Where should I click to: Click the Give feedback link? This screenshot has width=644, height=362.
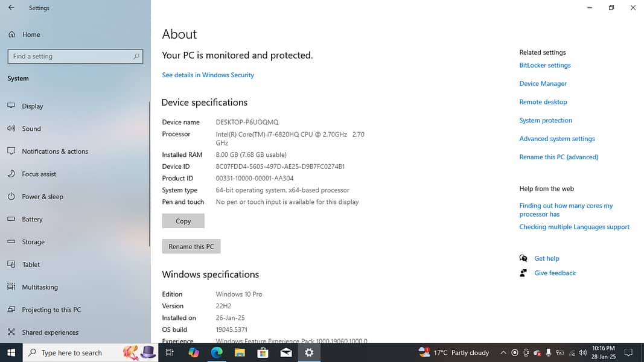pyautogui.click(x=555, y=273)
